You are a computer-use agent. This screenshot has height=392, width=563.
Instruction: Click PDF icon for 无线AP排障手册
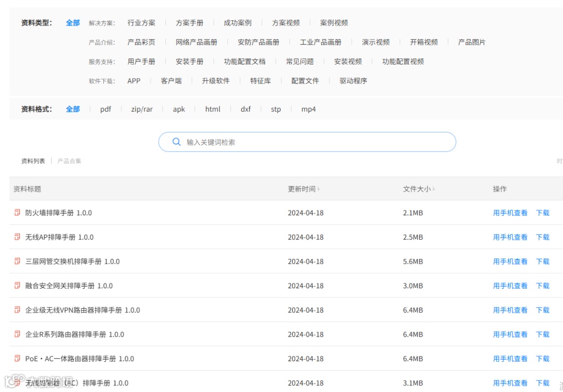click(17, 237)
